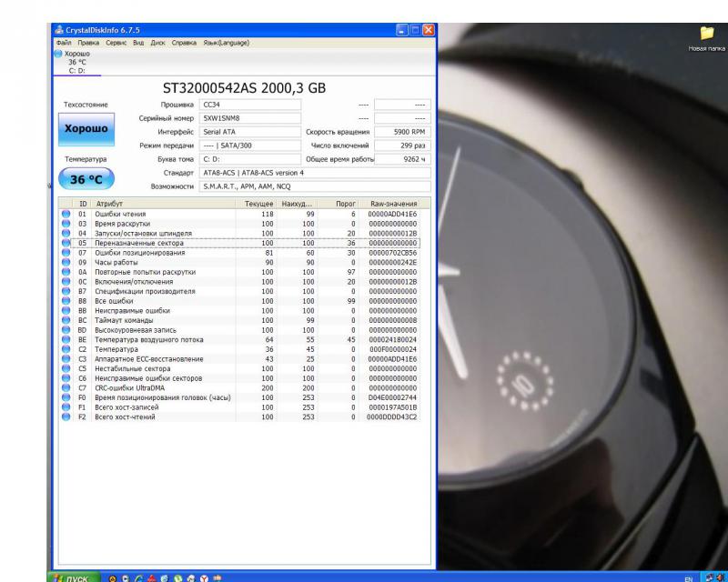Open the Справка menu

click(184, 43)
